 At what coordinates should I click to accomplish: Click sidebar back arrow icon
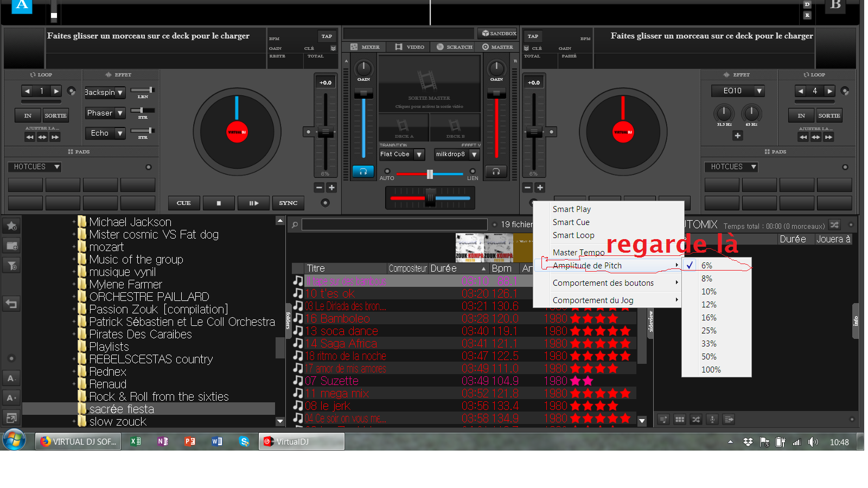pyautogui.click(x=11, y=304)
